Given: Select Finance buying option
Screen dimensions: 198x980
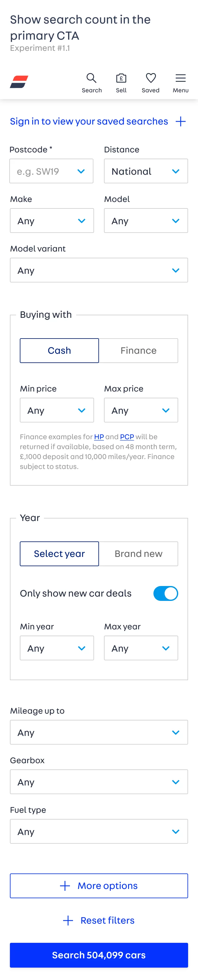Looking at the screenshot, I should click(x=138, y=350).
